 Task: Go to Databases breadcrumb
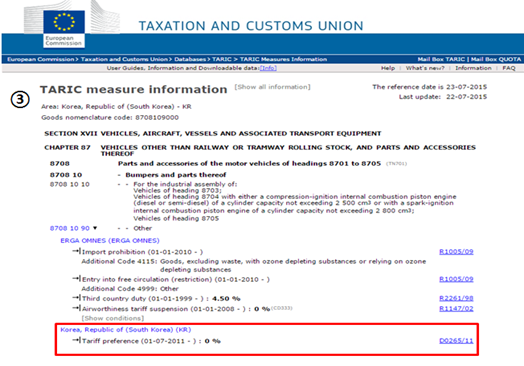[190, 59]
